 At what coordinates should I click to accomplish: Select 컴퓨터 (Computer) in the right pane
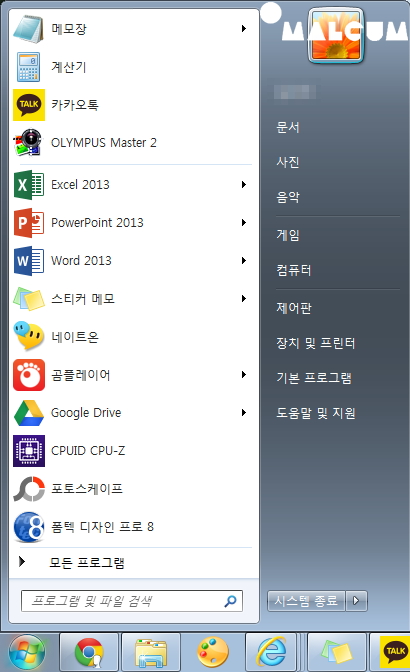point(294,270)
